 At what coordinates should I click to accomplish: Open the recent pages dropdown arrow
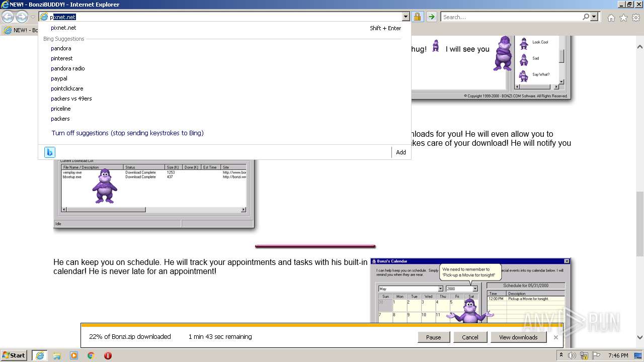[33, 17]
